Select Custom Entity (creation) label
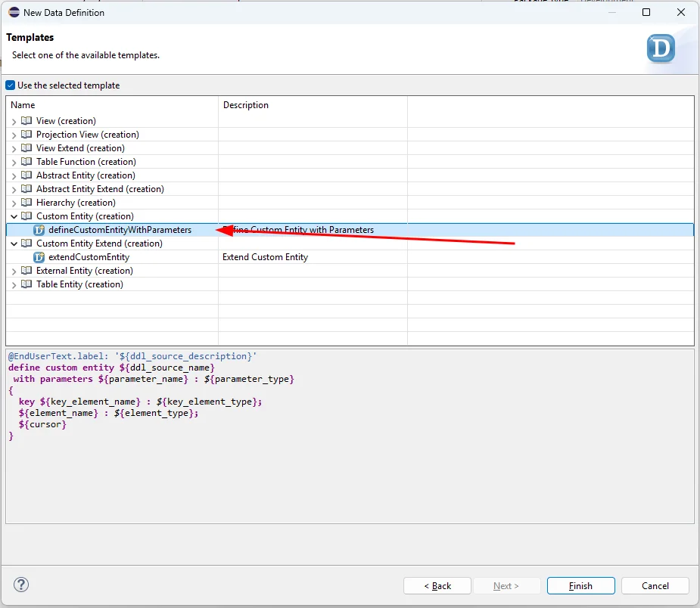 (x=85, y=216)
